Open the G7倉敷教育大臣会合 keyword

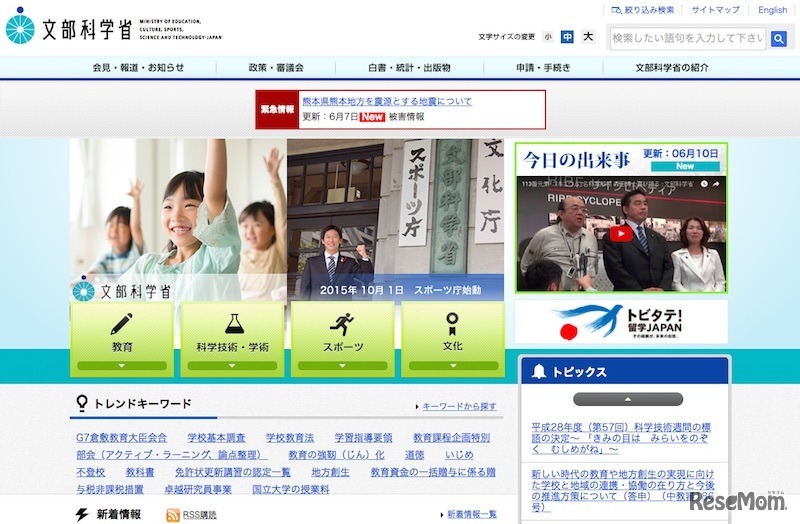point(121,438)
